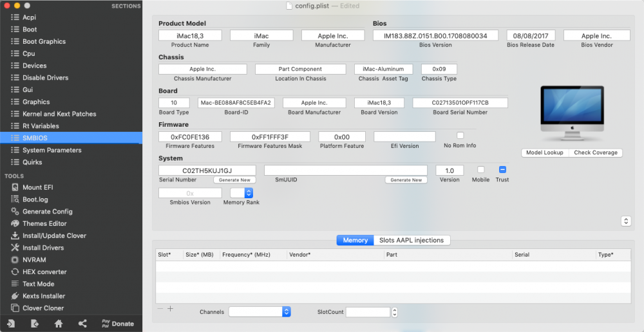Open the model chooser arrows under the iMac image
Viewport: 644px width, 332px height.
(x=625, y=221)
